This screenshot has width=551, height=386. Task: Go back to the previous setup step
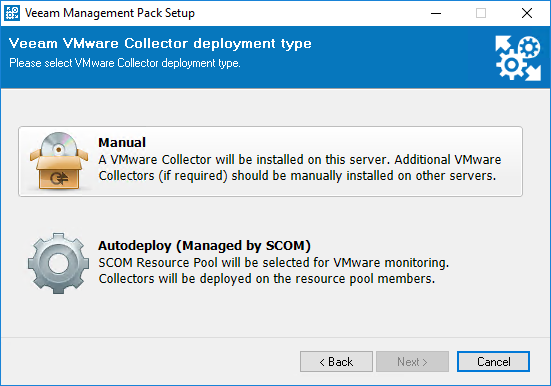tap(336, 361)
